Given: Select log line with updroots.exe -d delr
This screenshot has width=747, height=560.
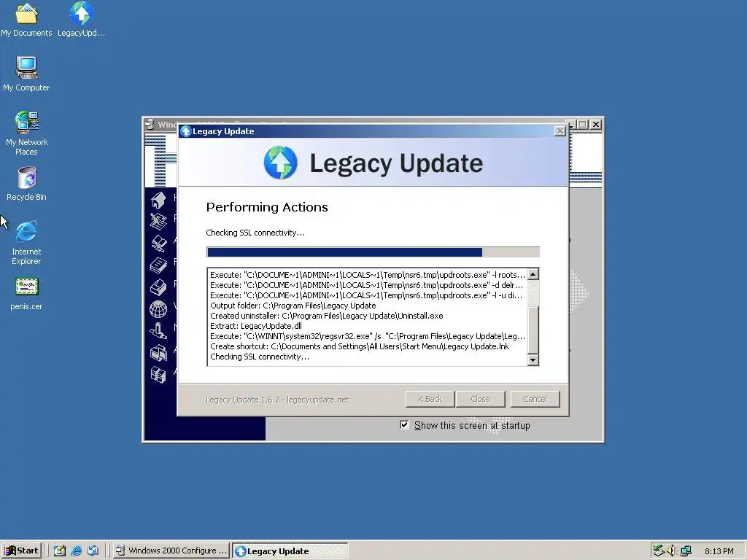Looking at the screenshot, I should (x=367, y=285).
